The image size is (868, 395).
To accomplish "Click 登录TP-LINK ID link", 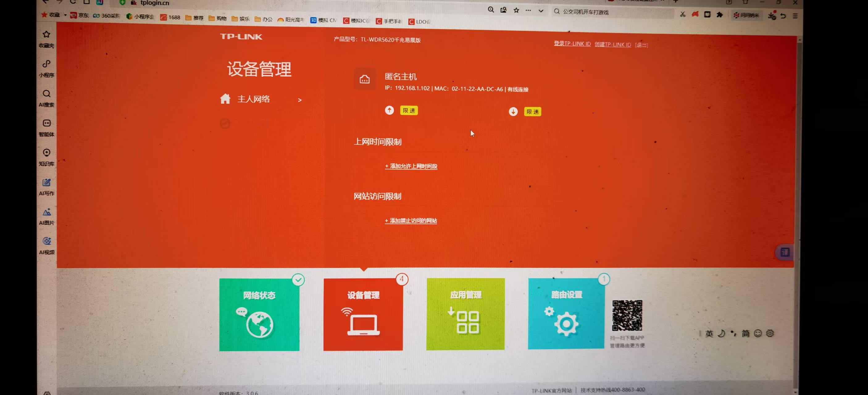I will coord(572,44).
